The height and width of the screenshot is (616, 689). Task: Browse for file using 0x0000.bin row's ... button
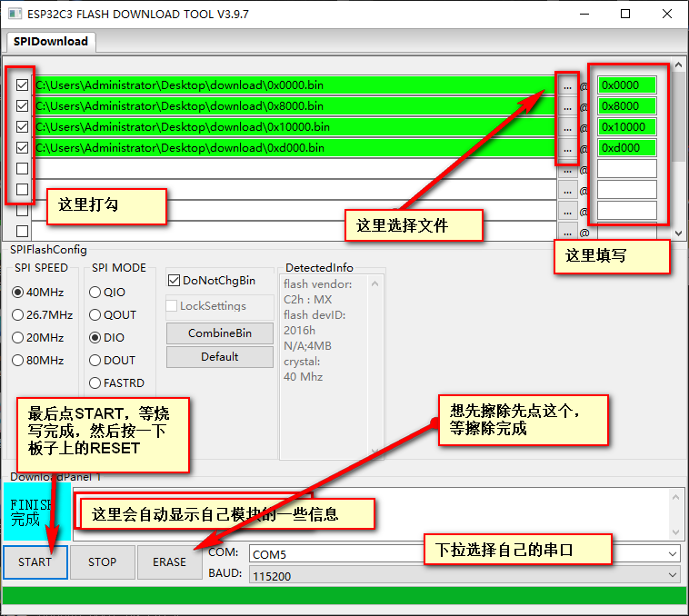[567, 85]
